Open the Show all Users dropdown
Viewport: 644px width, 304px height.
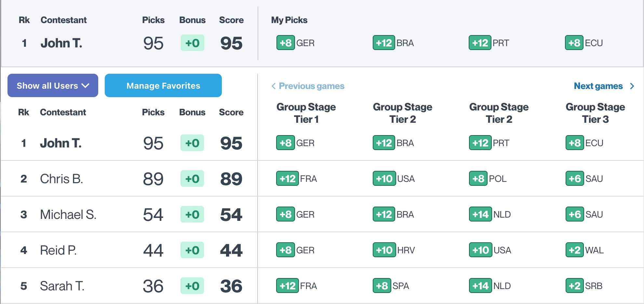coord(53,85)
